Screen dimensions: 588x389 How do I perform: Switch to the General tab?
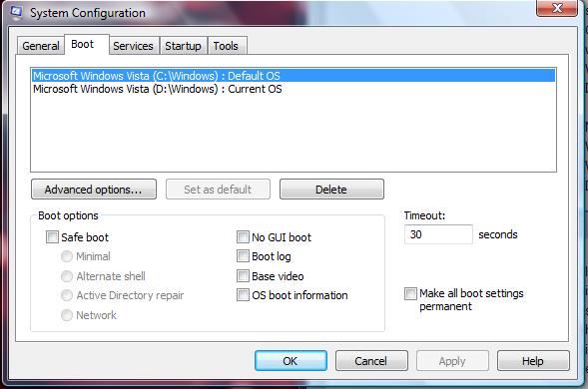41,46
